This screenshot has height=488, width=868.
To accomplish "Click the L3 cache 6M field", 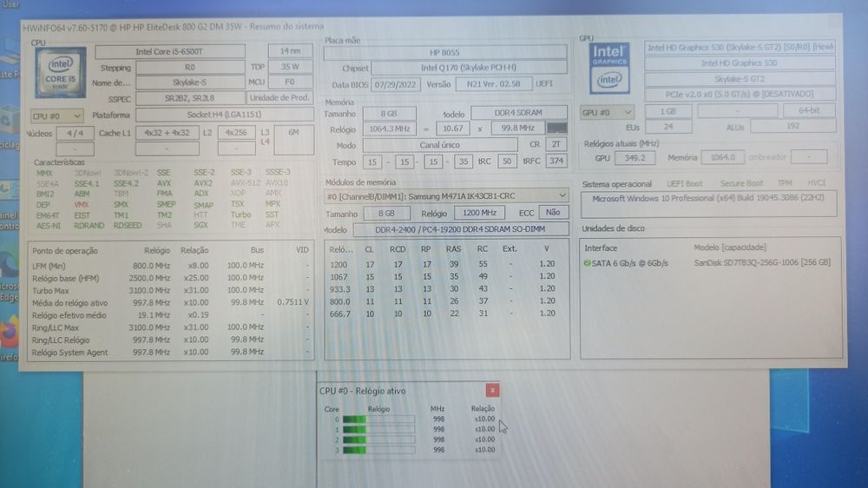I will (x=293, y=140).
